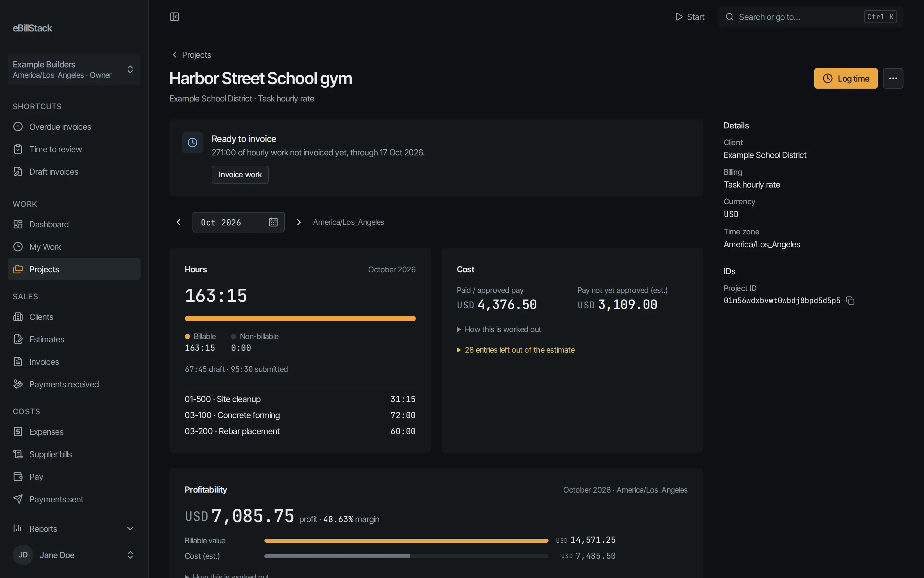Image resolution: width=924 pixels, height=578 pixels.
Task: Select Projects in the sidebar
Action: click(74, 269)
